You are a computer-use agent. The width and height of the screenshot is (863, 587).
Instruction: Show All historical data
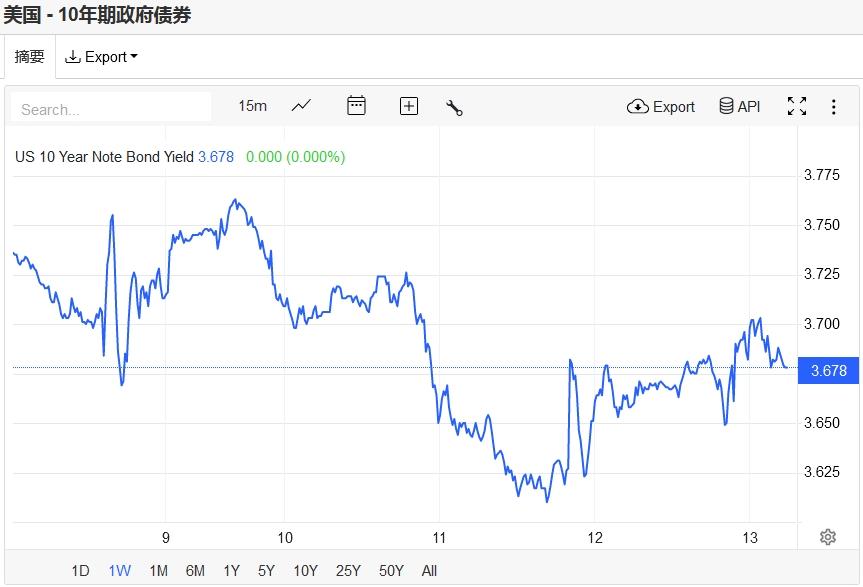tap(429, 571)
